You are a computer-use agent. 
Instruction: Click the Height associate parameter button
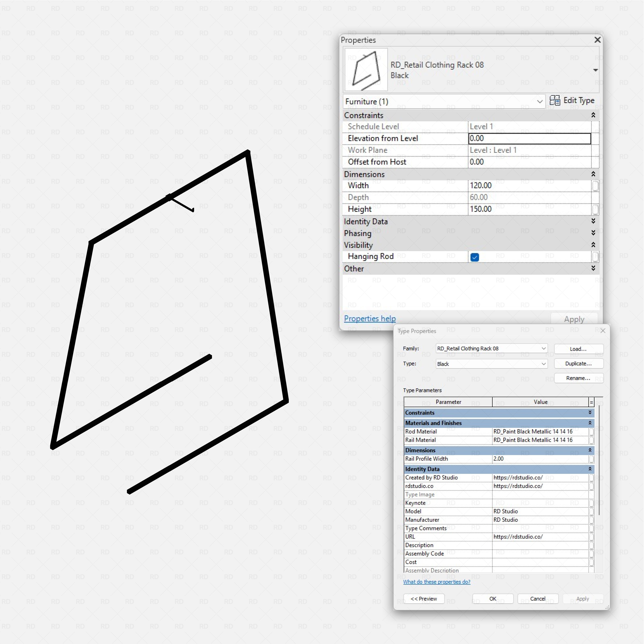(595, 209)
